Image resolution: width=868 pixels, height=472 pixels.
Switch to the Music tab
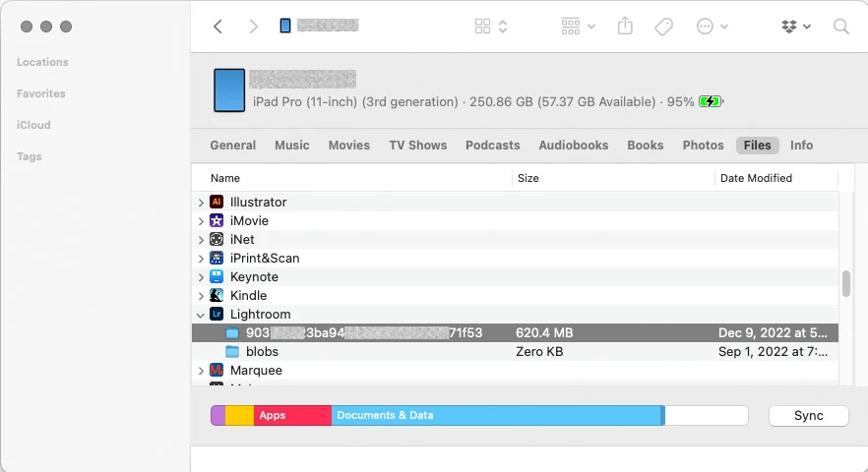291,145
